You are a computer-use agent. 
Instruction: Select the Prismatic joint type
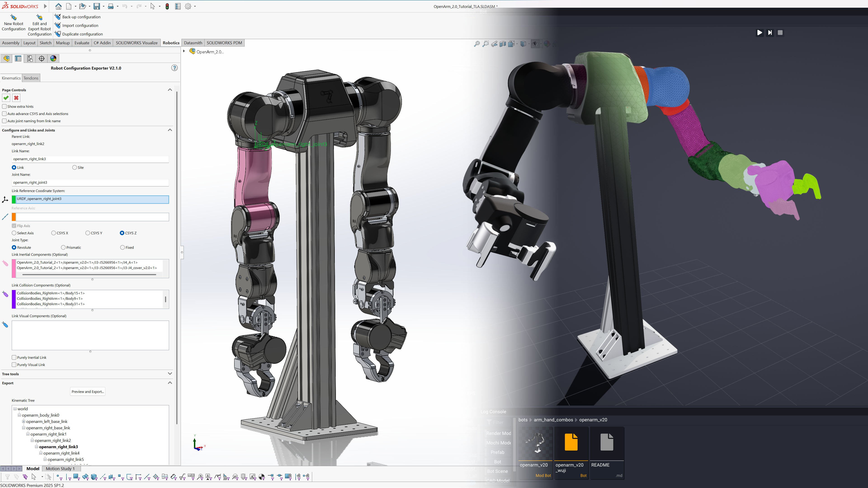click(x=63, y=248)
